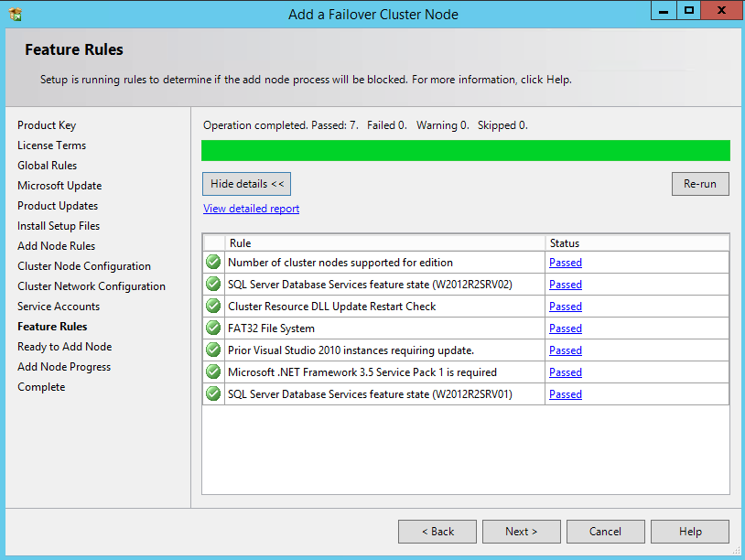Click the setup installer icon in the title bar
Image resolution: width=745 pixels, height=560 pixels.
16,15
